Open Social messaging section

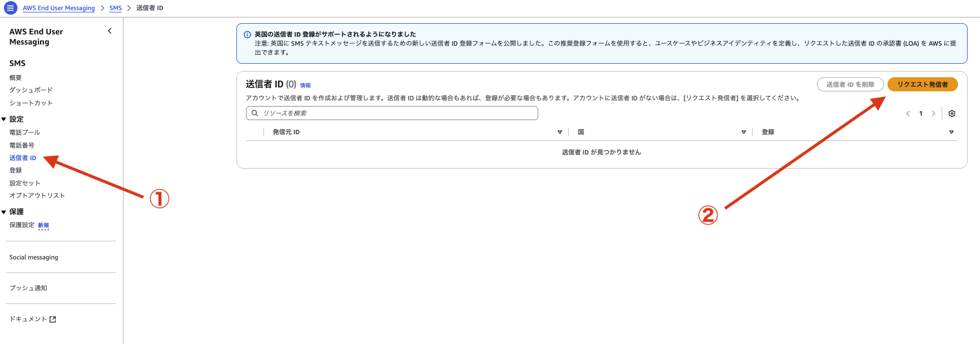pyautogui.click(x=34, y=257)
